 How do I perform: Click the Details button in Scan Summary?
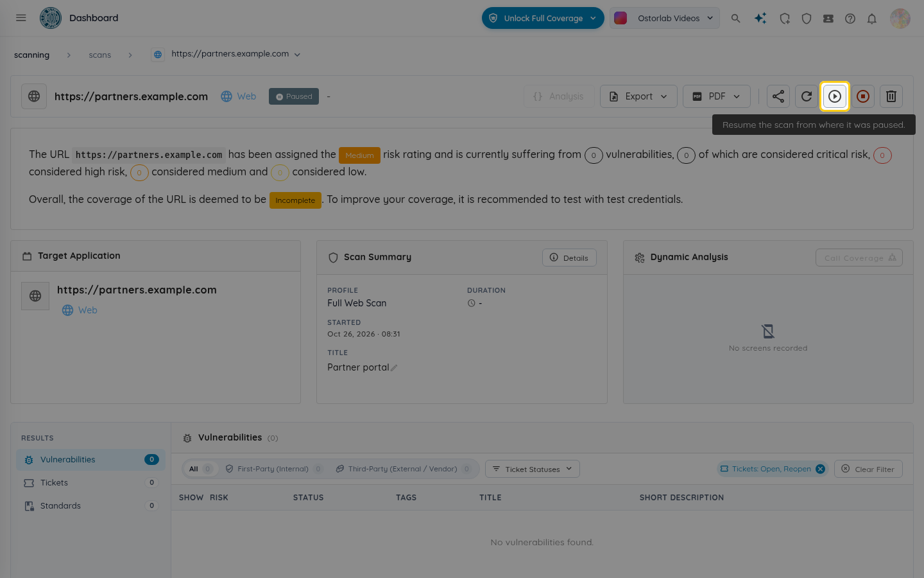[x=569, y=258]
